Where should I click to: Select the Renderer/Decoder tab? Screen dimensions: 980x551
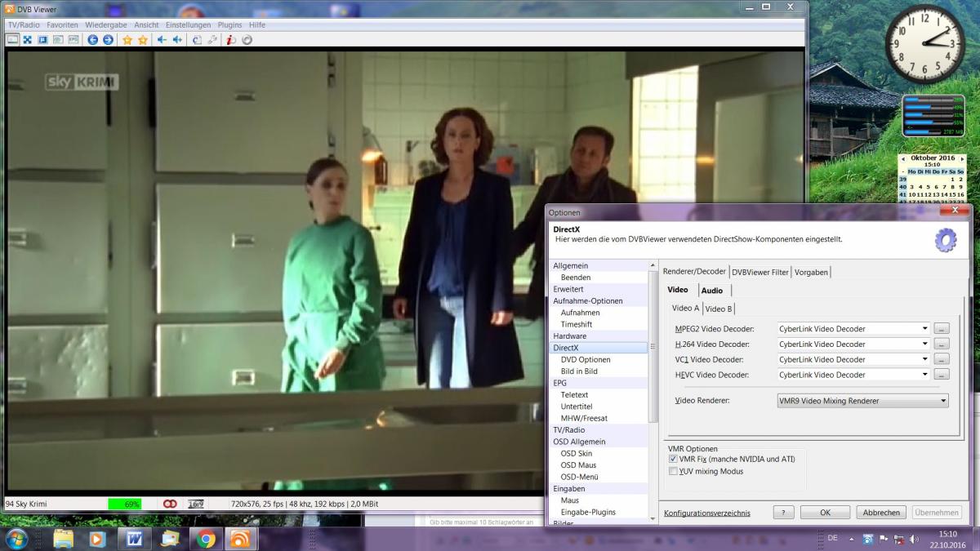coord(694,271)
